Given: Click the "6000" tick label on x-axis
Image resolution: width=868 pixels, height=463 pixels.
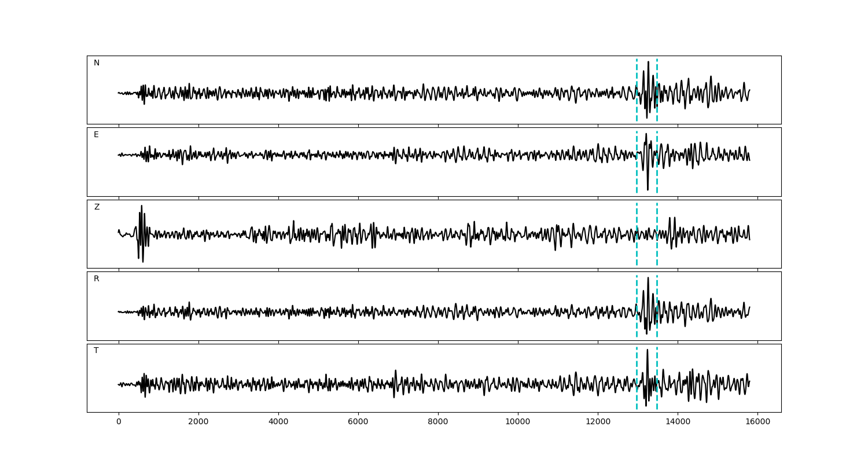Looking at the screenshot, I should [358, 422].
